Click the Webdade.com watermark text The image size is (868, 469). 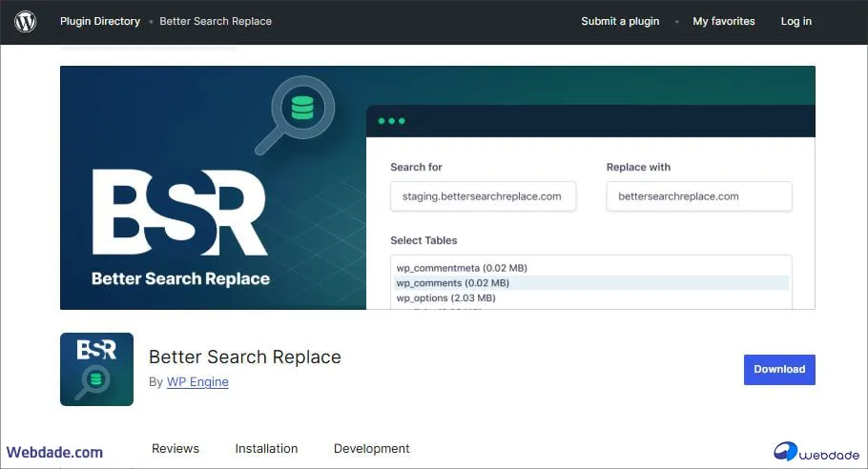[54, 452]
